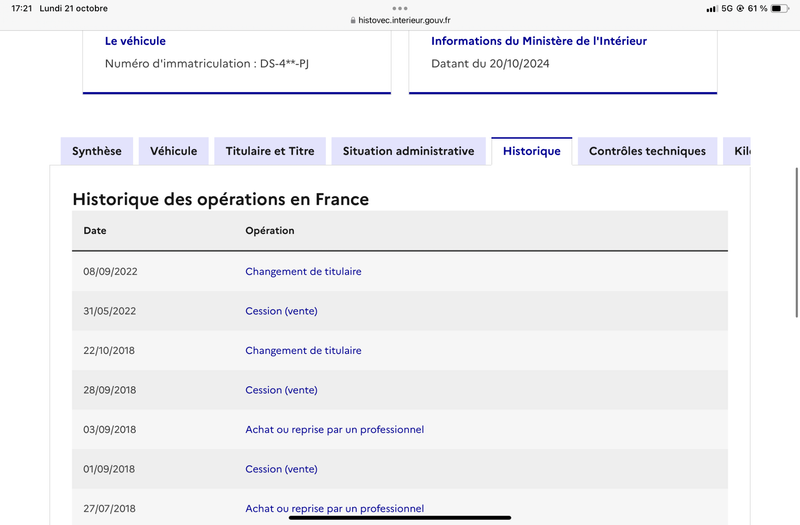This screenshot has width=800, height=525.
Task: Click 'Achat ou reprise par un professionnel' 27/07/2018
Action: tap(335, 509)
